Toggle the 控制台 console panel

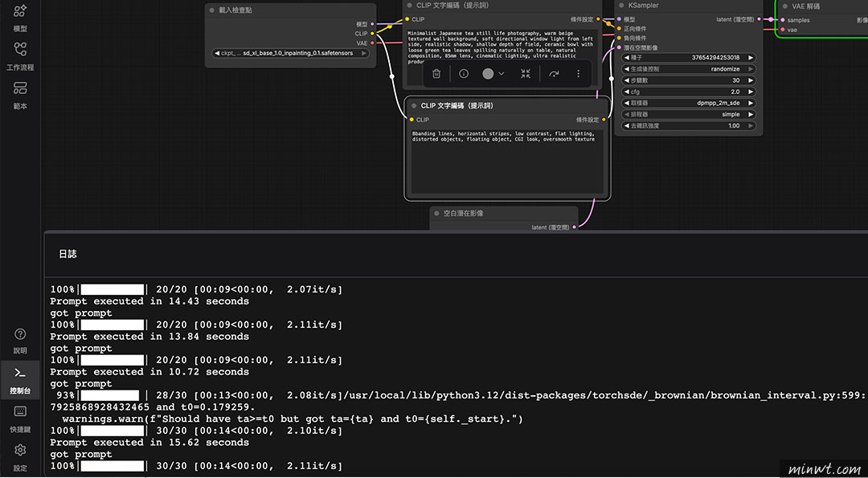(20, 379)
